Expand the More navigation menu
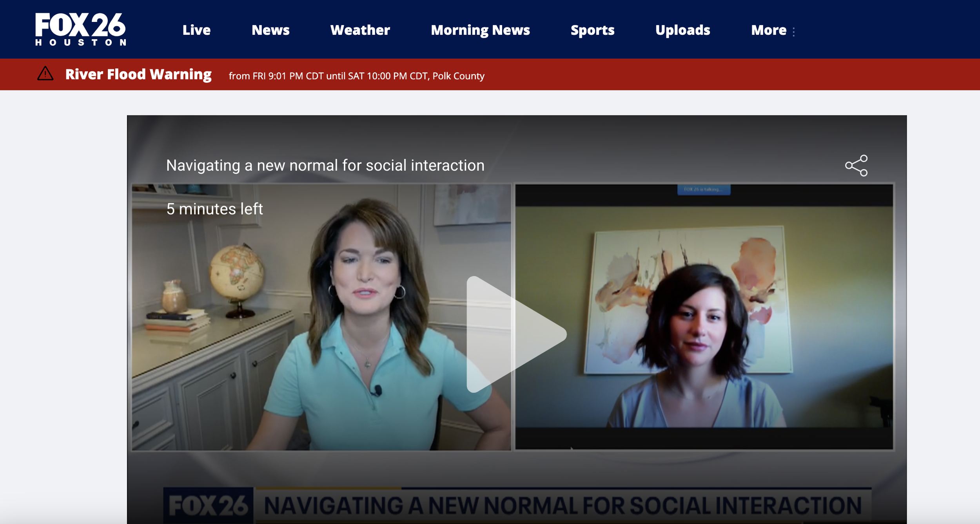This screenshot has width=980, height=524. coord(768,30)
